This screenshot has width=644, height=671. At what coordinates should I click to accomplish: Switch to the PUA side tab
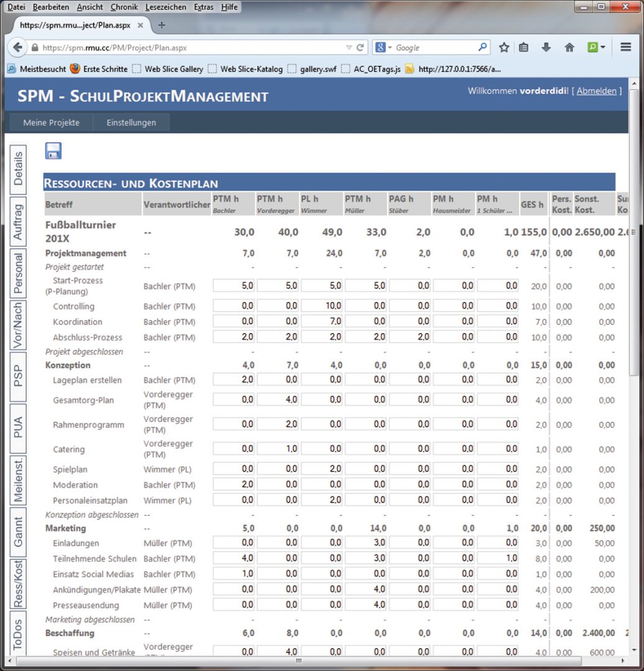18,428
